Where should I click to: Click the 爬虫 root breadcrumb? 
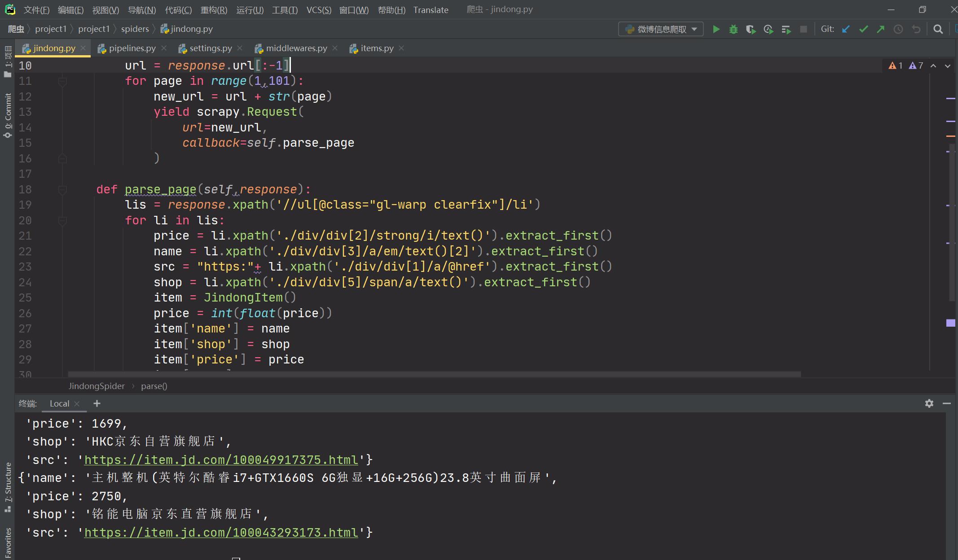tap(16, 29)
